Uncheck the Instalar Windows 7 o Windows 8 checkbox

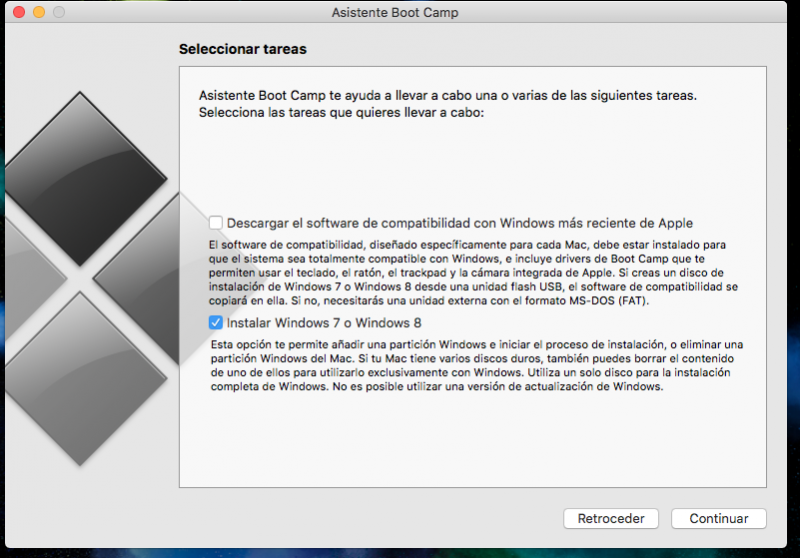pos(215,323)
